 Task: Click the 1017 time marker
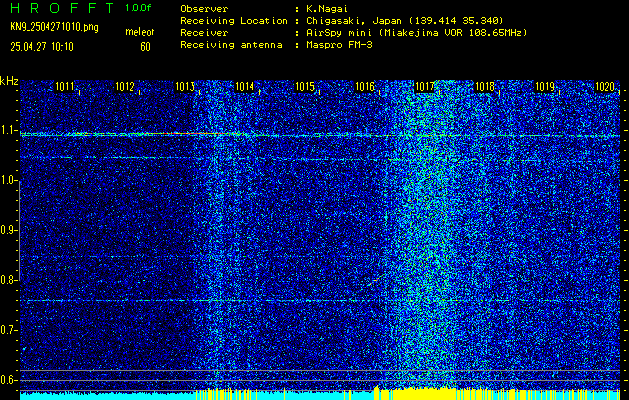424,87
